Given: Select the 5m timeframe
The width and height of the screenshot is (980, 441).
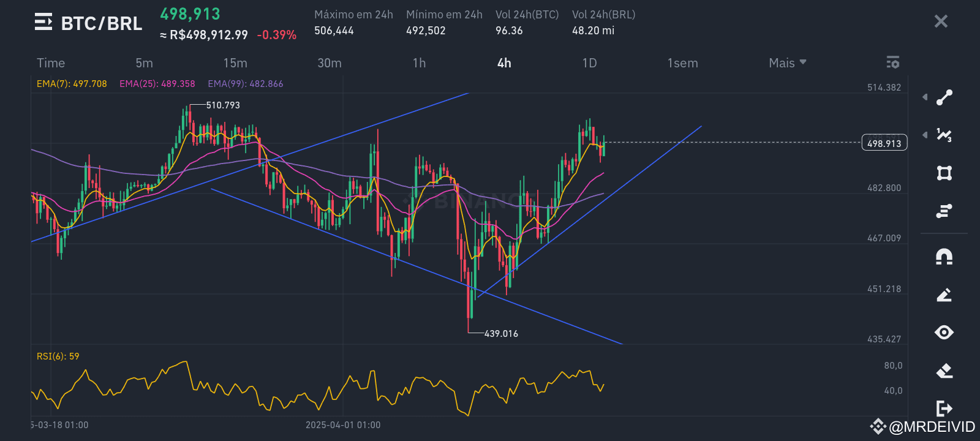Looking at the screenshot, I should [144, 63].
